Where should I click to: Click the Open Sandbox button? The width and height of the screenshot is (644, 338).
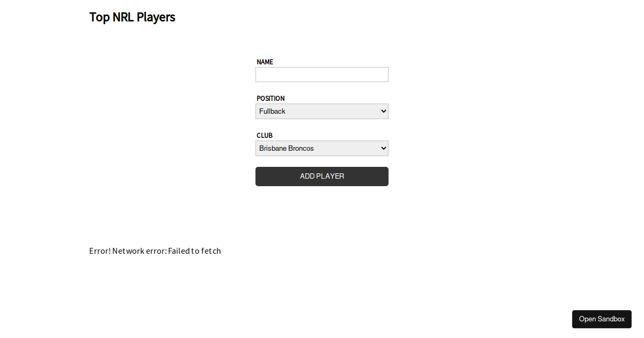click(x=602, y=319)
